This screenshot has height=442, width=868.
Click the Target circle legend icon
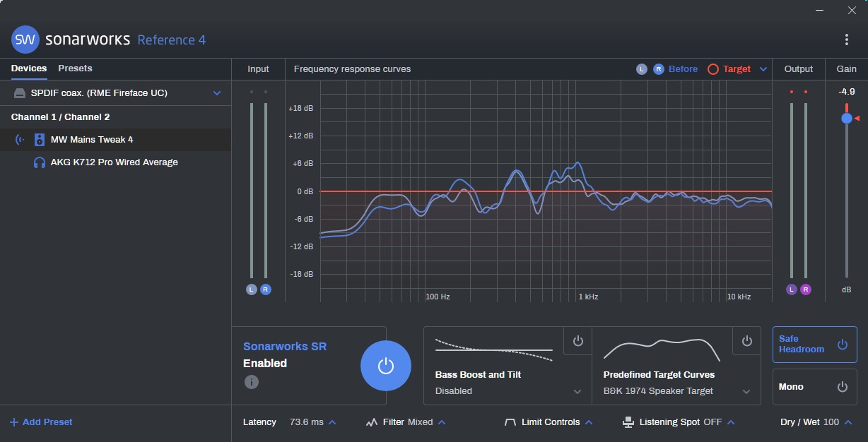pos(712,69)
